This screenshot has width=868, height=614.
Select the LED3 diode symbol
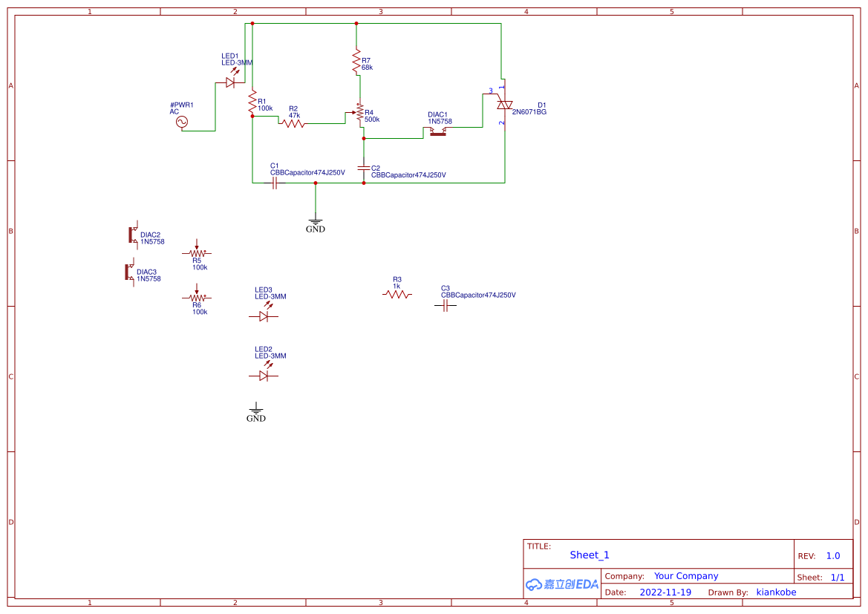click(x=264, y=316)
